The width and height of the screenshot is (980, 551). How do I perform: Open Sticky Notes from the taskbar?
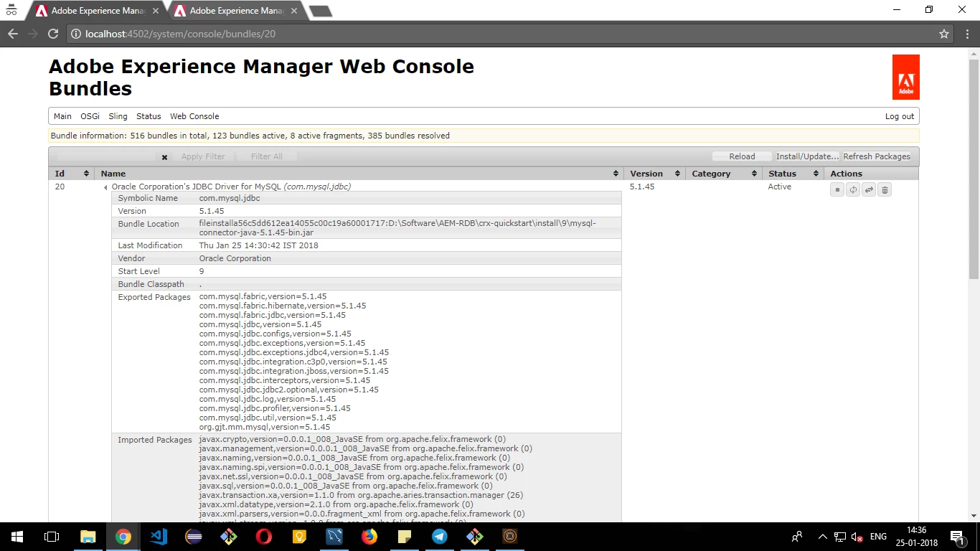click(405, 536)
